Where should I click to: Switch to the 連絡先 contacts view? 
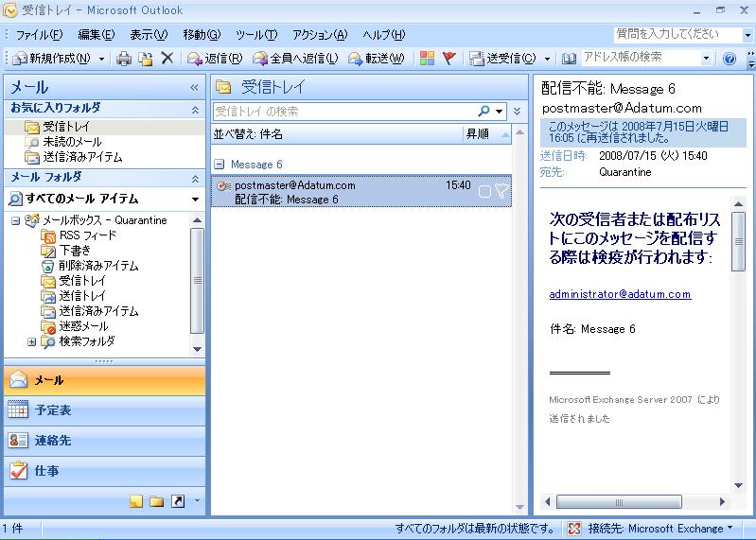coord(105,441)
